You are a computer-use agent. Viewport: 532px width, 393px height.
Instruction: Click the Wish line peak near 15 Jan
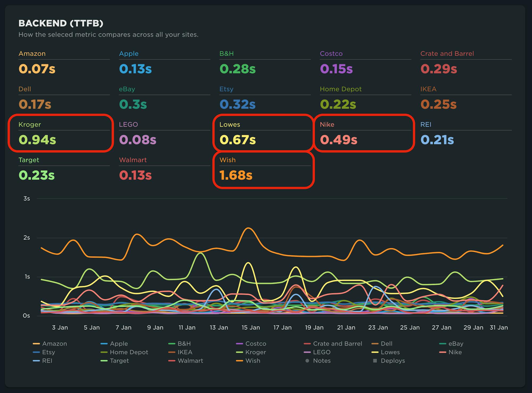[249, 228]
